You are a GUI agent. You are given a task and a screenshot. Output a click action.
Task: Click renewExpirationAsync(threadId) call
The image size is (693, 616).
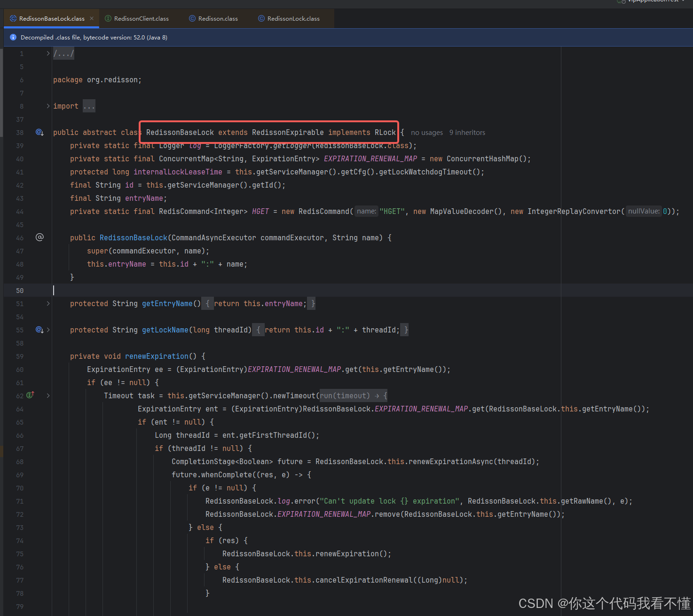472,462
